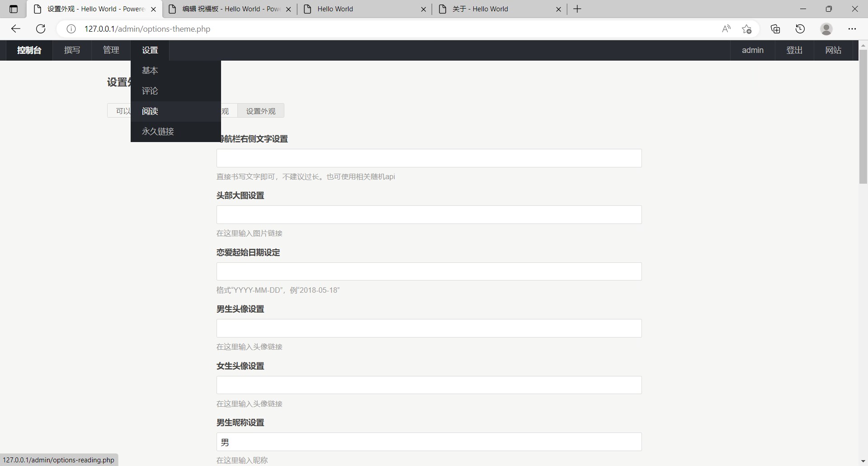The image size is (868, 466).
Task: Close the 编辑 祝福板 tab
Action: tap(289, 9)
